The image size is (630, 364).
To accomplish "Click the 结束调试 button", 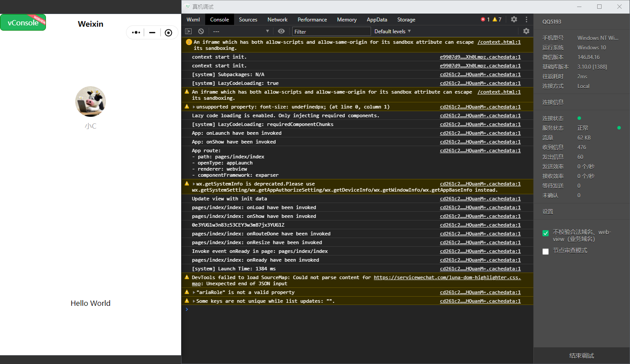I will pos(581,356).
